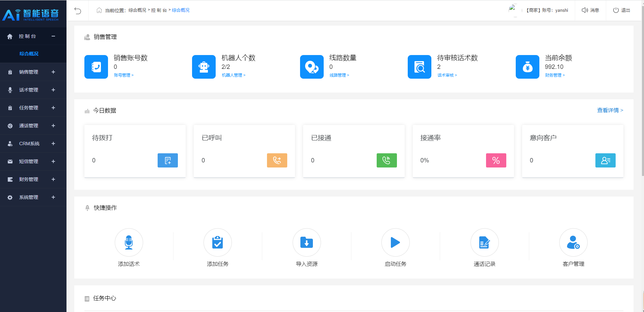Click the CRM系统 sidebar user icon
This screenshot has height=312, width=644.
pos(10,144)
